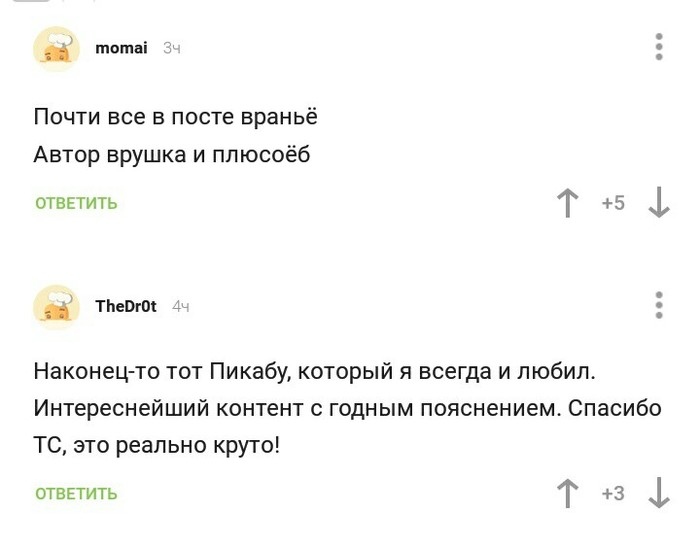This screenshot has height=547, width=700.
Task: Click the line 'Автор врушка и плюсоёб'
Action: (172, 155)
